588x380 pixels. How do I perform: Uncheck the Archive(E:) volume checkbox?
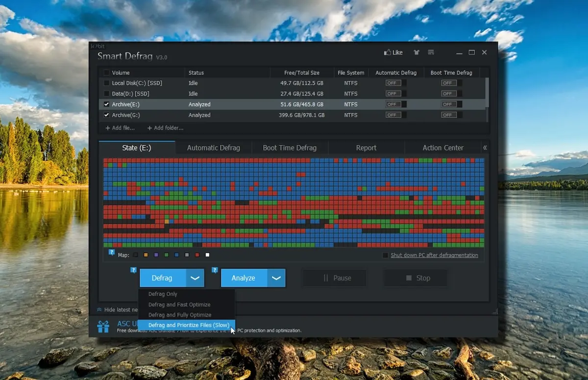click(x=107, y=104)
